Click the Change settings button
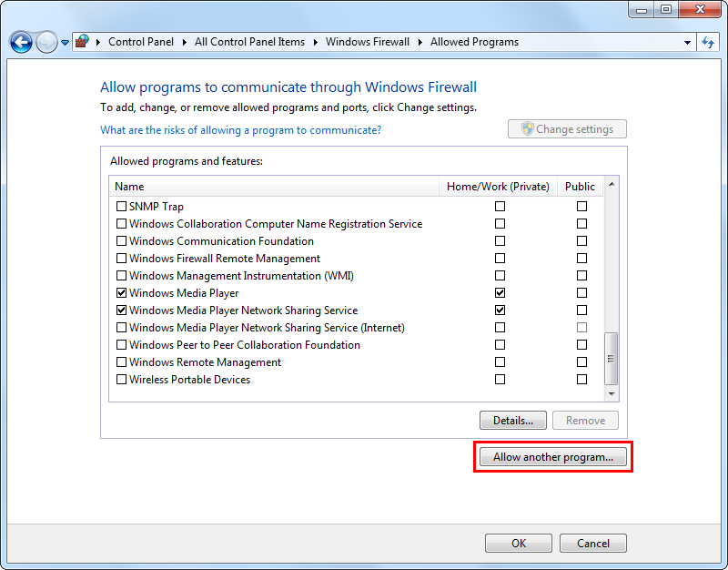The width and height of the screenshot is (728, 570). tap(567, 129)
